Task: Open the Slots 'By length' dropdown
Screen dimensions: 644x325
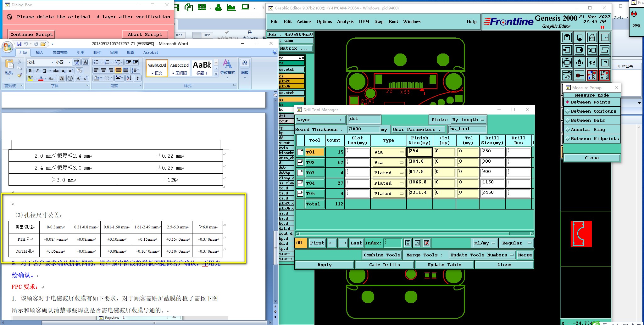Action: (x=469, y=120)
